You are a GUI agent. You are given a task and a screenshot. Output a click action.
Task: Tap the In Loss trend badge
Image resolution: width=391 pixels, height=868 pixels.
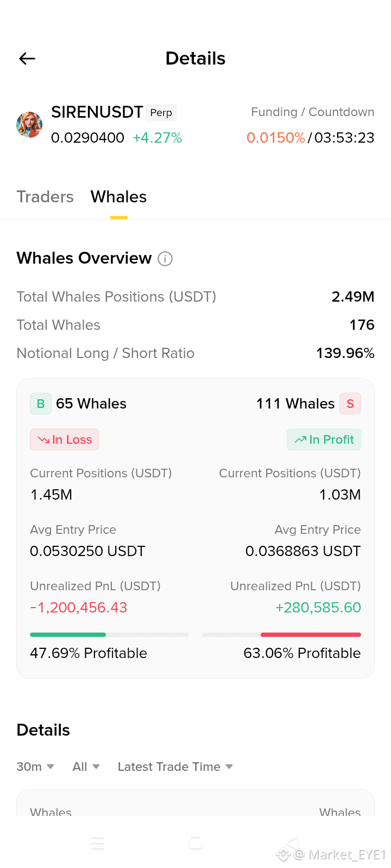(x=65, y=439)
